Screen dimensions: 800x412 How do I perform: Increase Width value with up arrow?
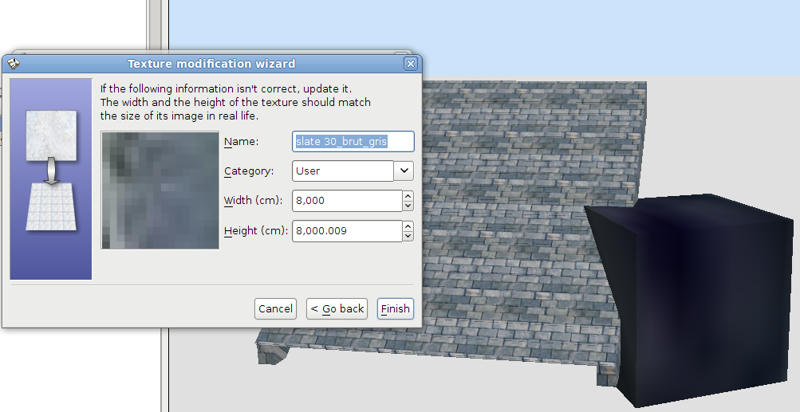pyautogui.click(x=408, y=196)
